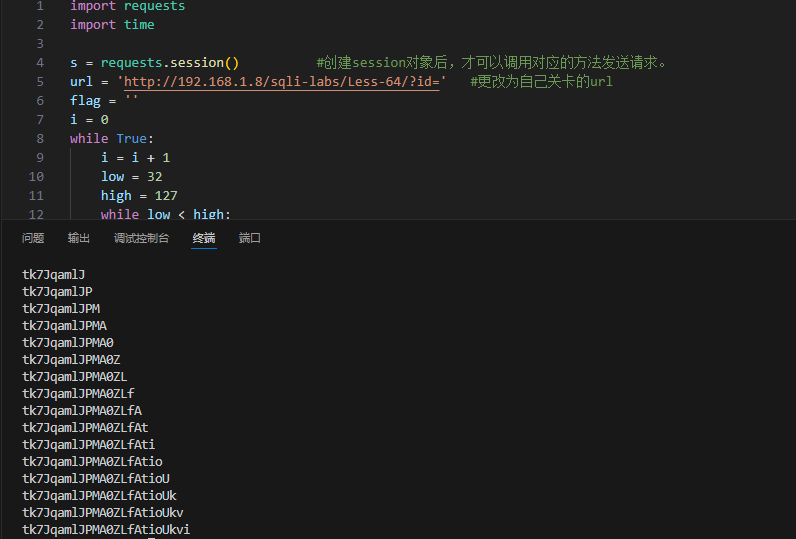Image resolution: width=796 pixels, height=539 pixels.
Task: Click line number 1 in the gutter
Action: 40,6
